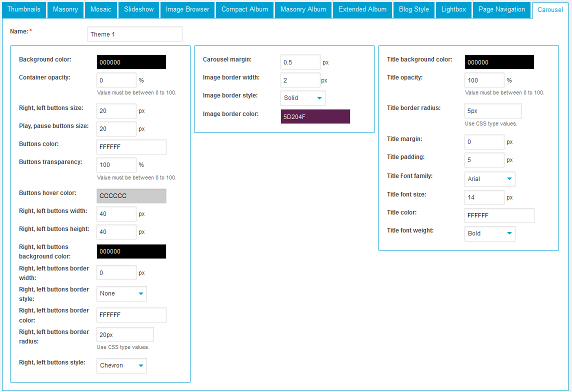Screen dimensions: 572x392
Task: Click the Title border radius field
Action: tap(493, 111)
